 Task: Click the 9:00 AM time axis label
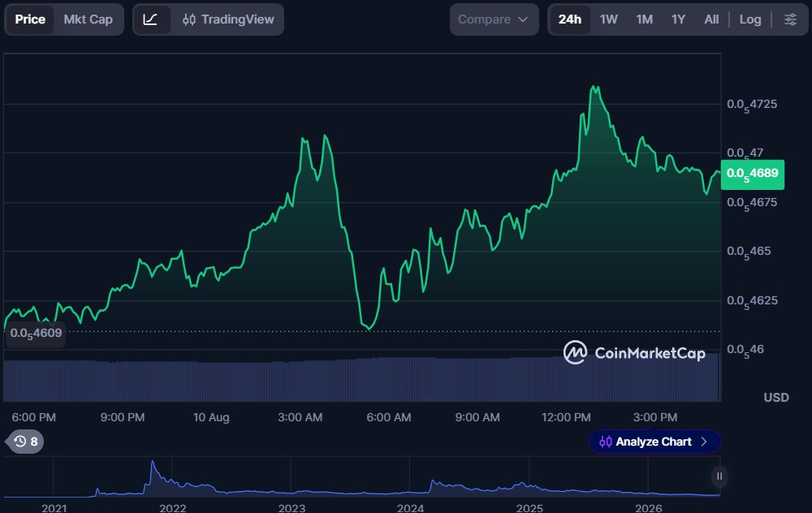[x=477, y=417]
